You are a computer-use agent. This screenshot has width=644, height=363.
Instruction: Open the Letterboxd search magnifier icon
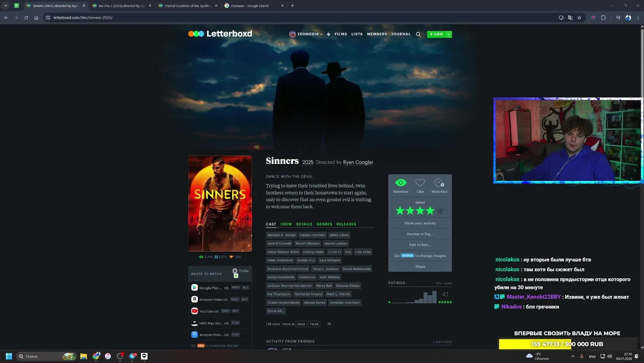(x=418, y=34)
